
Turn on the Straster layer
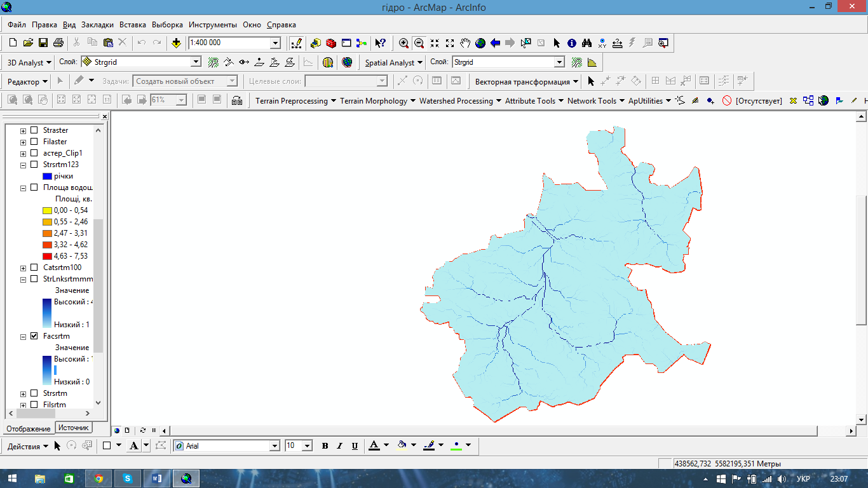[x=34, y=130]
